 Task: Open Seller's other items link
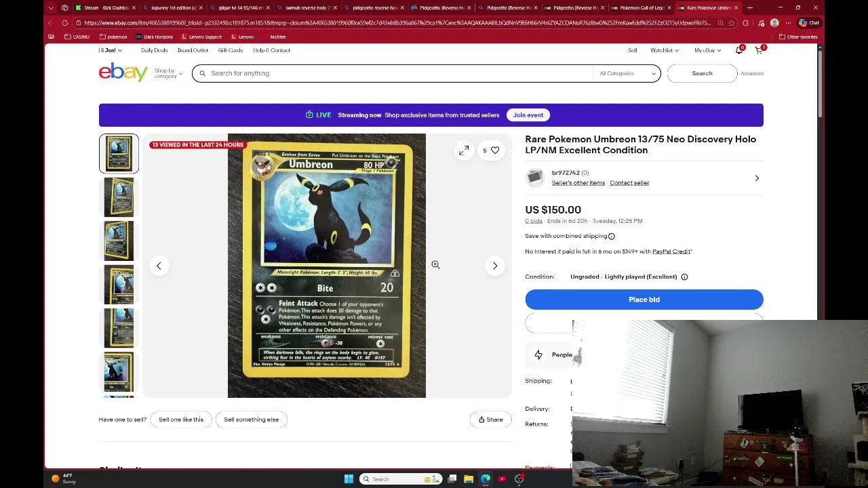click(x=578, y=183)
